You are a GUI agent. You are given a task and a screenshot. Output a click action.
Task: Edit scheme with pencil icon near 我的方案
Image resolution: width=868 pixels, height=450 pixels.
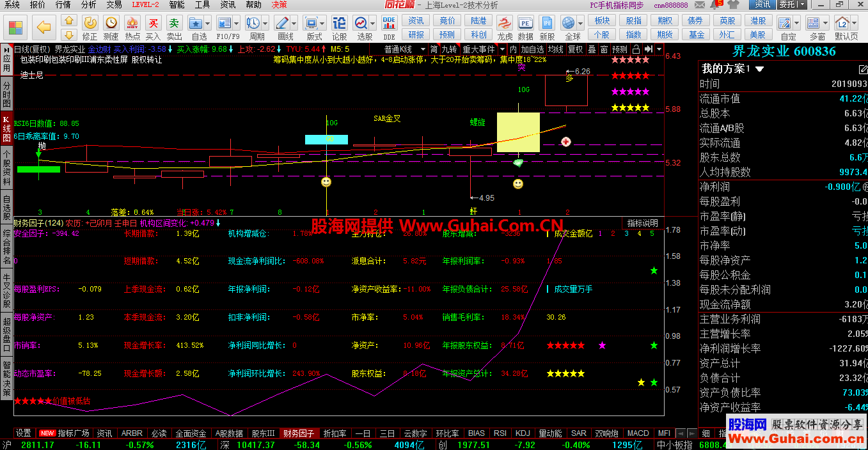[863, 69]
